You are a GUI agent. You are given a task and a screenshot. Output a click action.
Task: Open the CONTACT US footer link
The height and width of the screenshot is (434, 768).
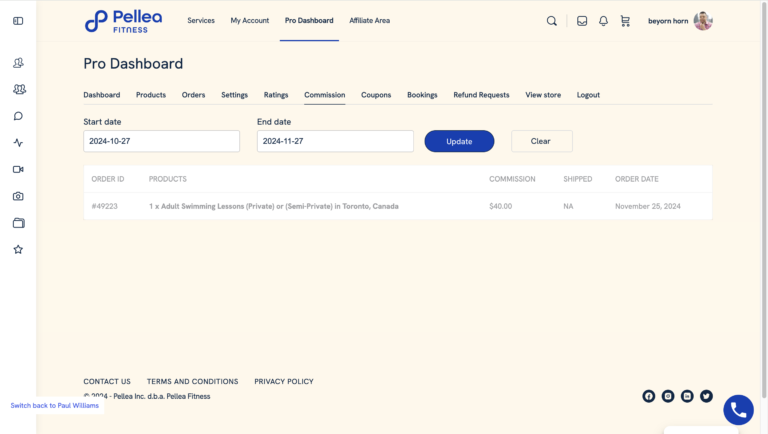107,382
